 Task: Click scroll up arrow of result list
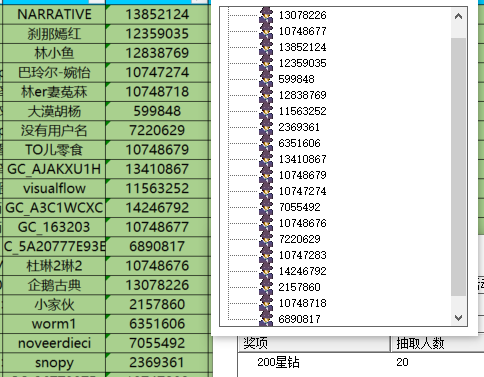(458, 16)
